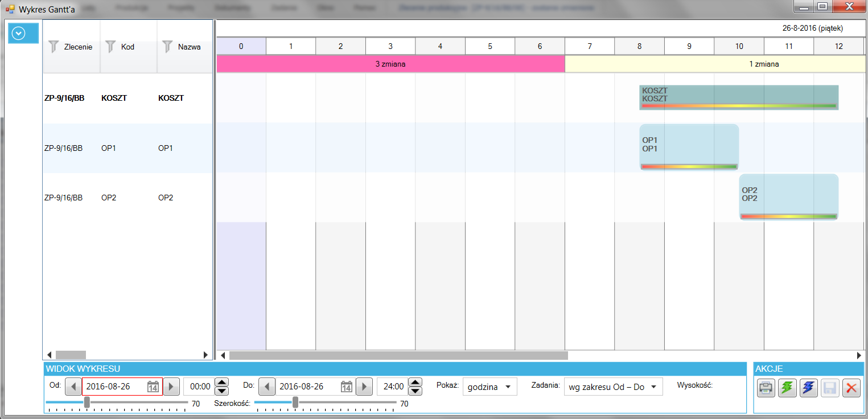Click the task table horizontal scrollbar thumb
The height and width of the screenshot is (419, 868).
click(x=70, y=355)
